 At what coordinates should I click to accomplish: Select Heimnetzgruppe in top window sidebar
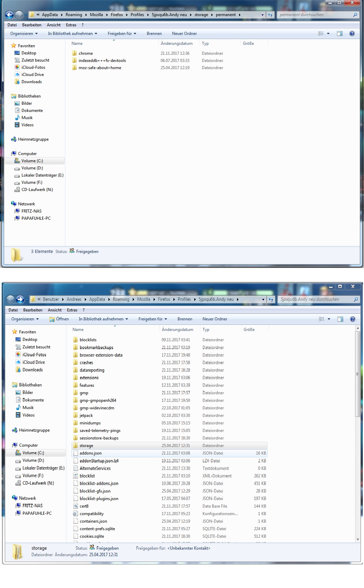coord(33,139)
